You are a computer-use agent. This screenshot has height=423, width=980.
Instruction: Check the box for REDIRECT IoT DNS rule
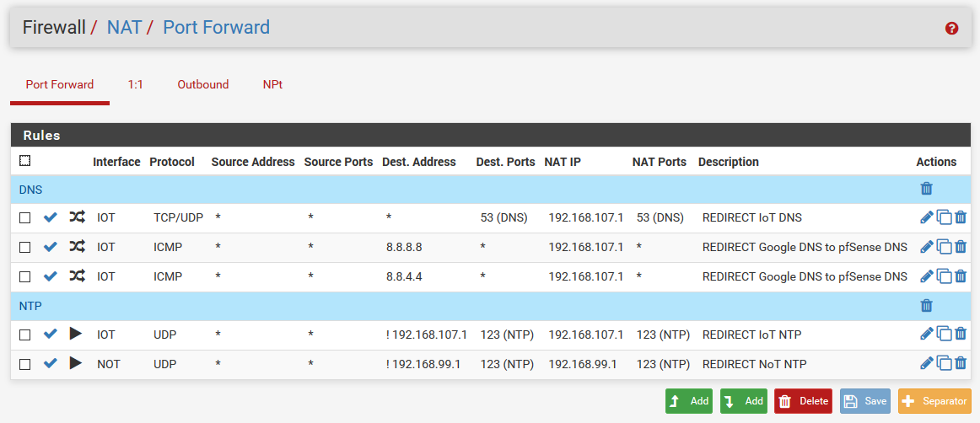click(25, 218)
